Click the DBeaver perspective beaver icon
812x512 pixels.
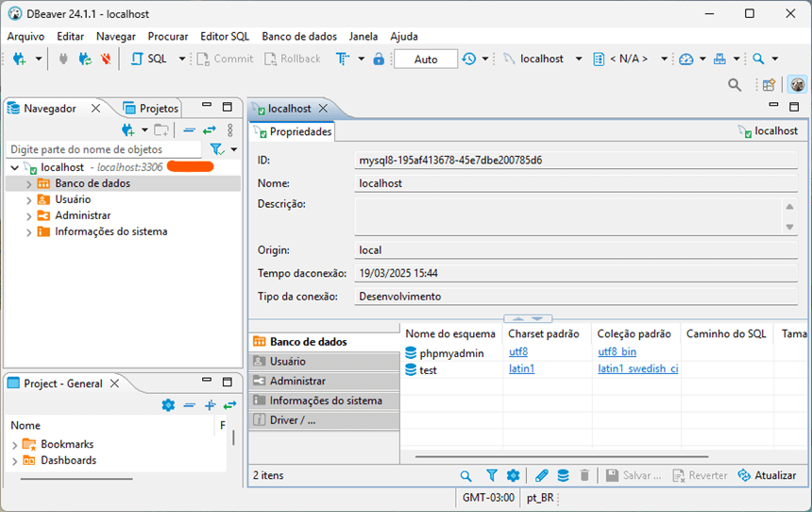798,84
